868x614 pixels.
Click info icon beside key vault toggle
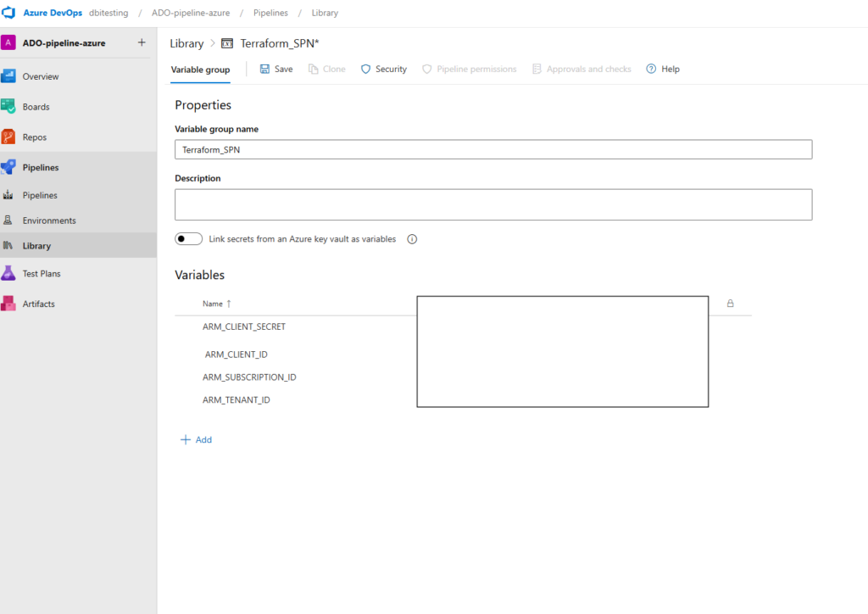tap(412, 239)
